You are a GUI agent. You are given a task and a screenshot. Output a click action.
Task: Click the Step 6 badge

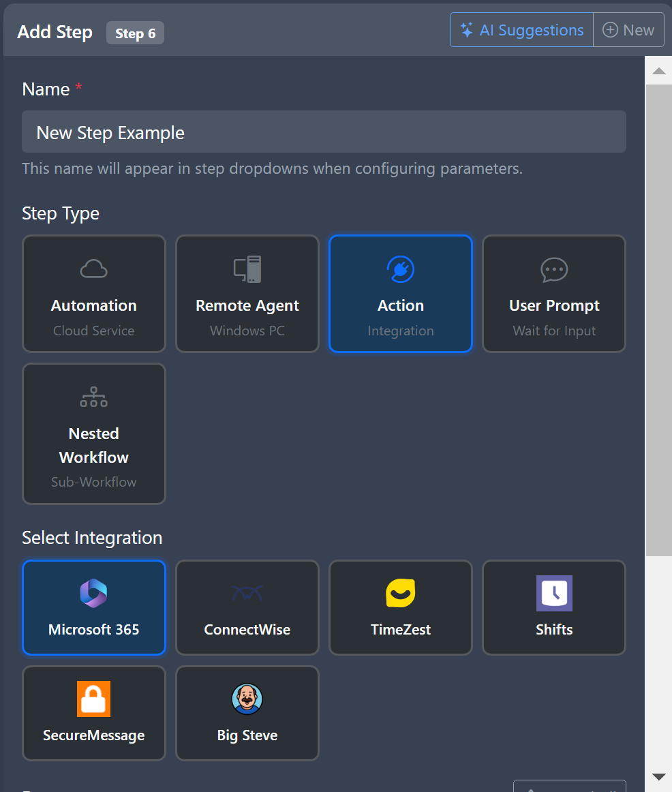click(x=136, y=33)
